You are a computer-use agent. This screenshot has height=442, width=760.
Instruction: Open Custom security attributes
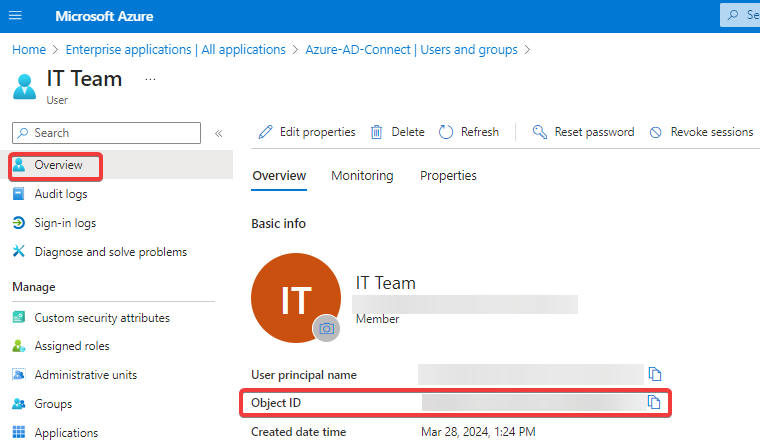[102, 318]
